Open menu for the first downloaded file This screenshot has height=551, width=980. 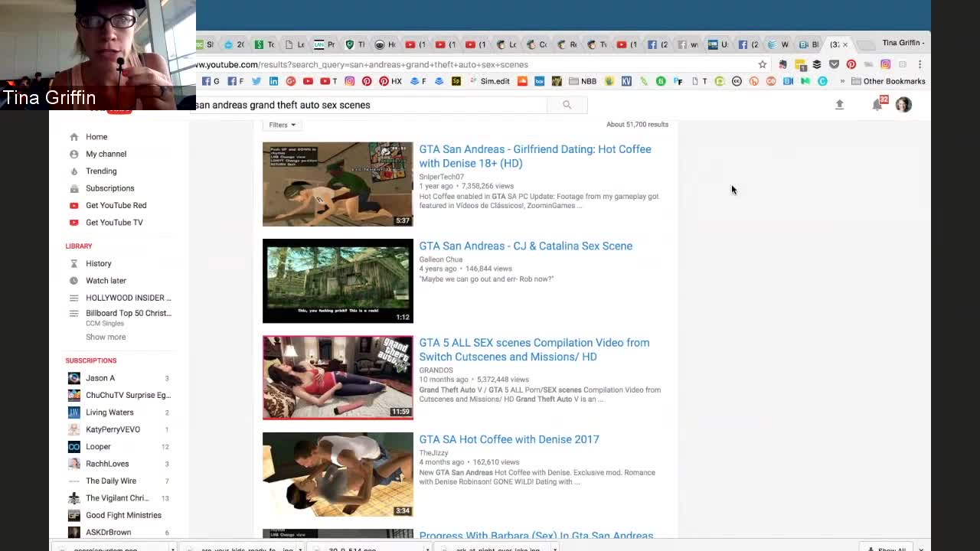tap(172, 548)
